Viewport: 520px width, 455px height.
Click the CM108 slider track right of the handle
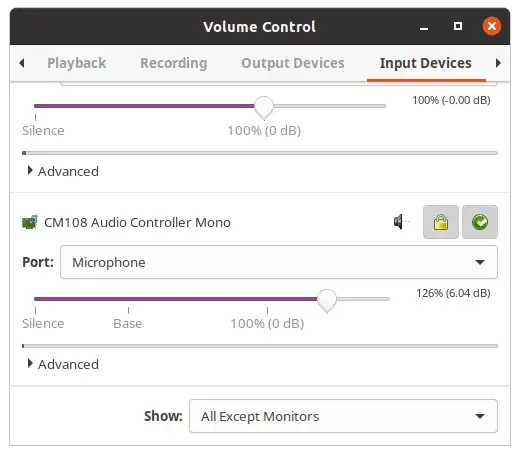tap(363, 299)
